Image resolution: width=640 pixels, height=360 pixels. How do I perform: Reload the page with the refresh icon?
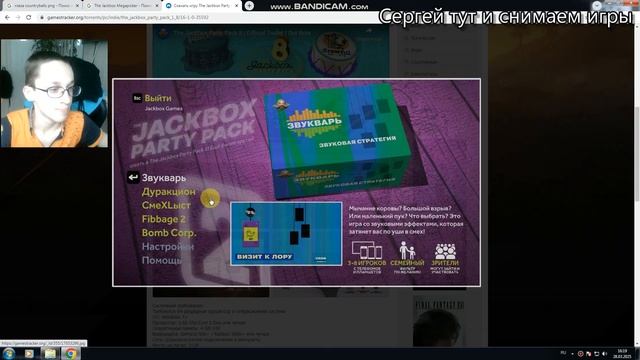29,18
